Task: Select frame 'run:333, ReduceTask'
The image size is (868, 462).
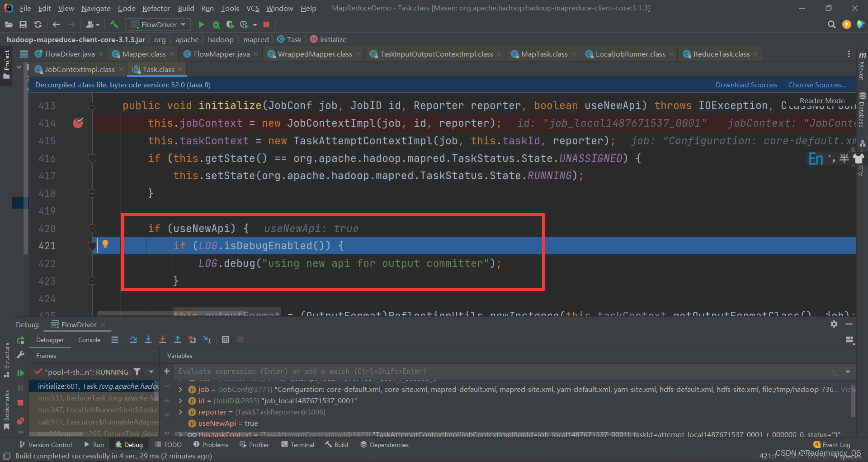Action: (x=94, y=398)
